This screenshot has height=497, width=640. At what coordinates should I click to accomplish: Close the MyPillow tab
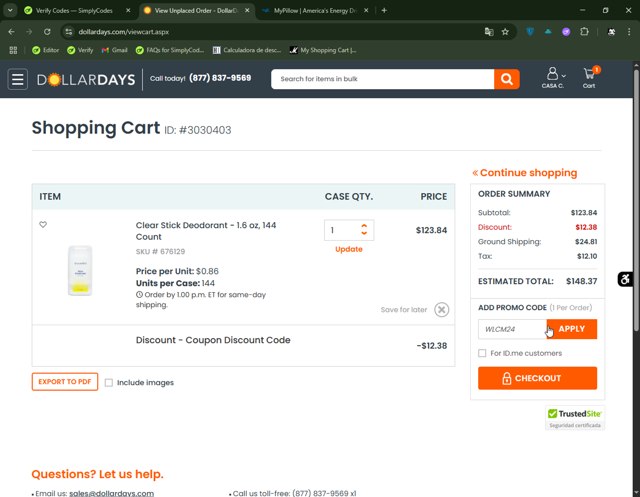(x=366, y=11)
